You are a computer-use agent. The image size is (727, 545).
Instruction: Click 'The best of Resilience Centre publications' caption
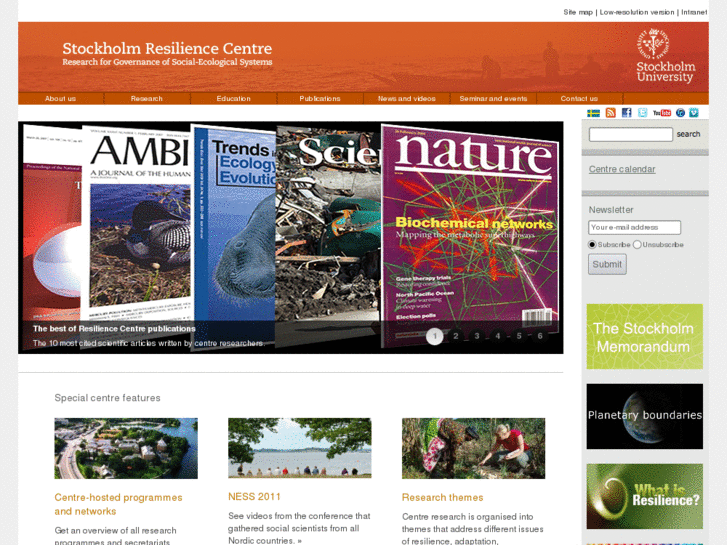click(114, 328)
